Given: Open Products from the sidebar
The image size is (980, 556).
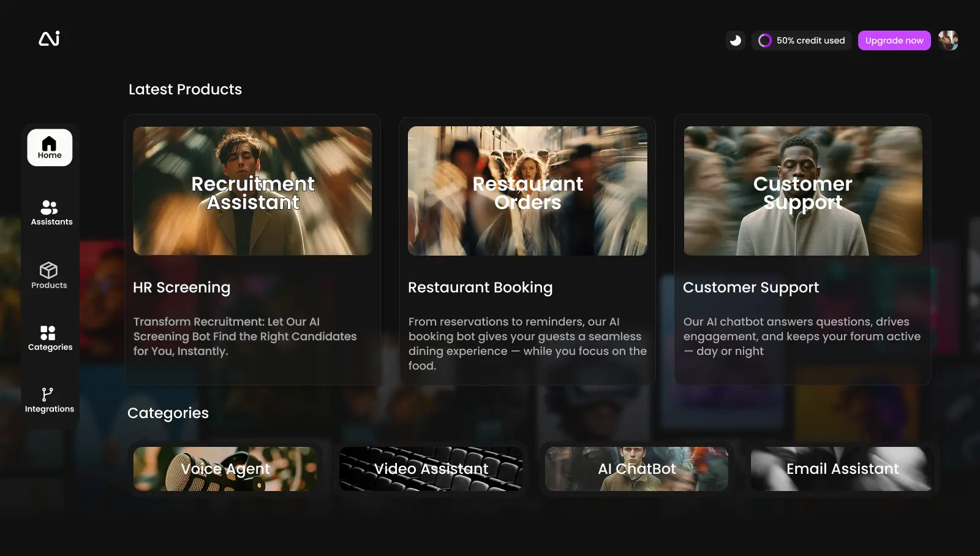Looking at the screenshot, I should pos(49,276).
